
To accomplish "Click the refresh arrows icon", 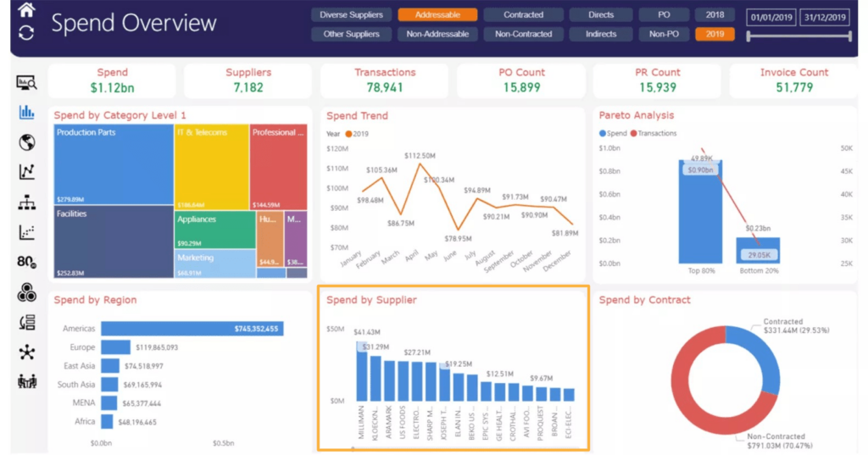I will click(26, 33).
